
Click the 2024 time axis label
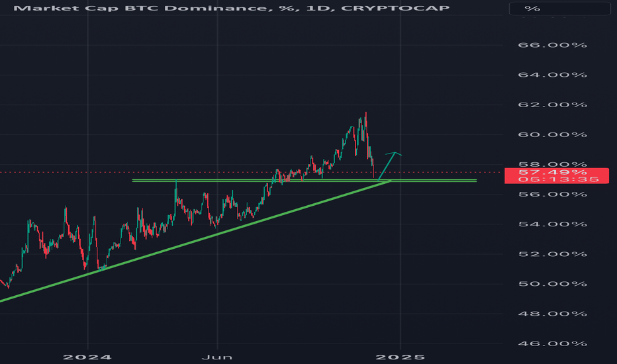(87, 357)
